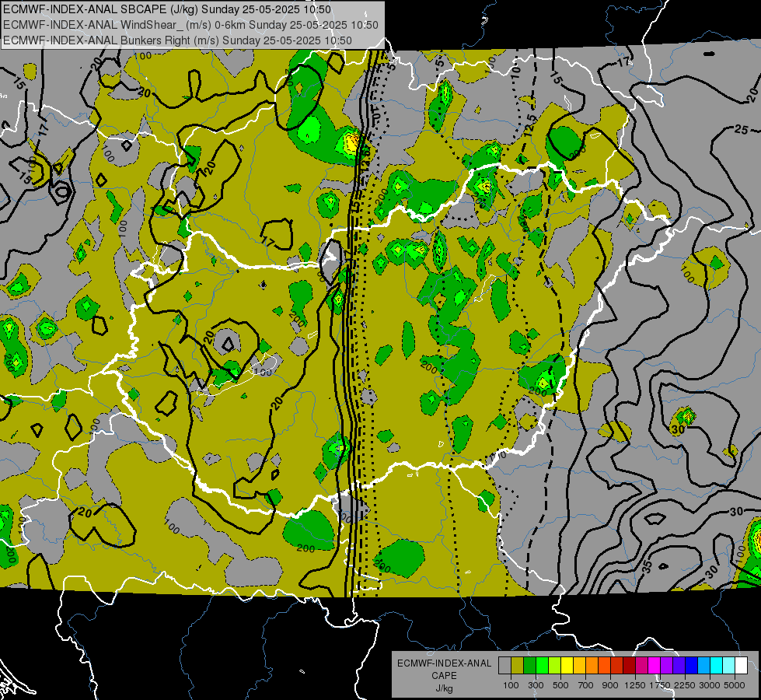This screenshot has width=761, height=700.
Task: Click legend tick label 1750
Action: pyautogui.click(x=660, y=685)
